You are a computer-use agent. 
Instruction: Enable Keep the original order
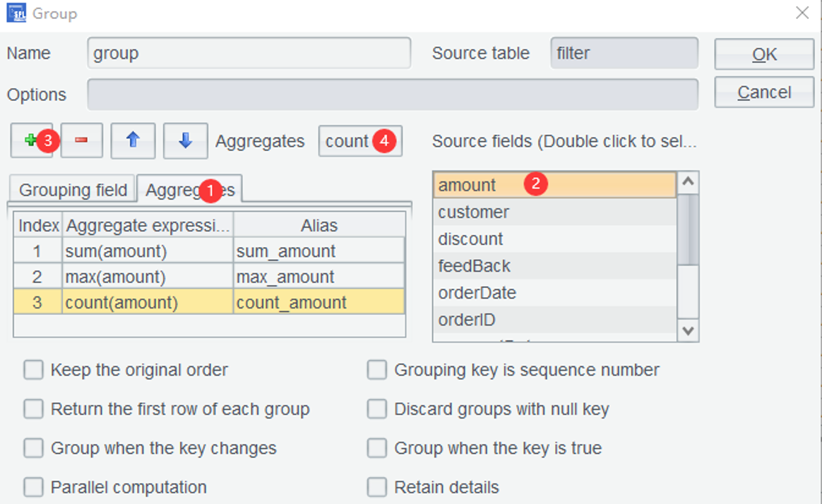pyautogui.click(x=33, y=370)
